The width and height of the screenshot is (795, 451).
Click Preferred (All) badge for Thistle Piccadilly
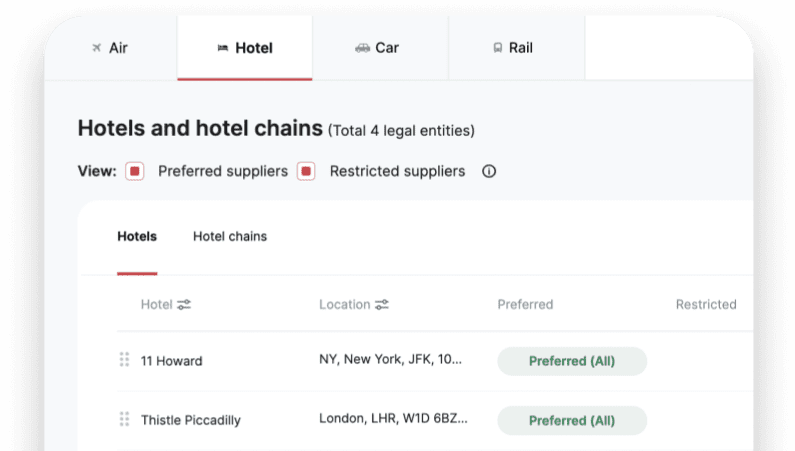click(572, 421)
